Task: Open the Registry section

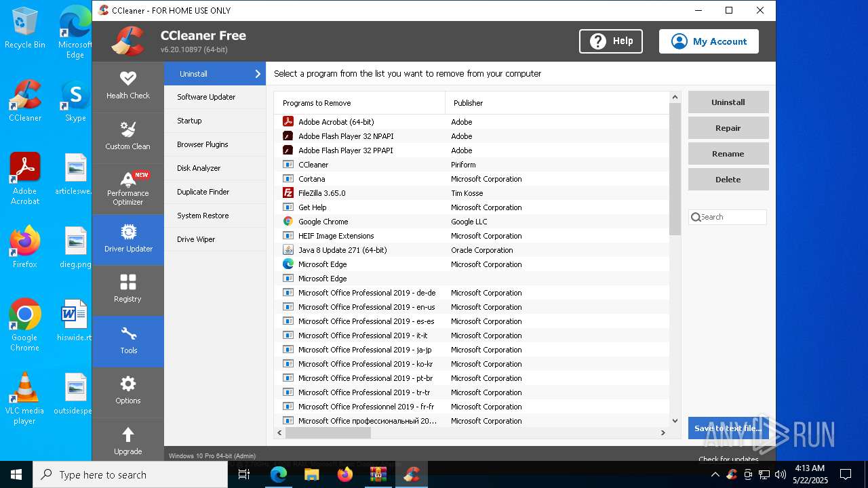Action: 127,290
